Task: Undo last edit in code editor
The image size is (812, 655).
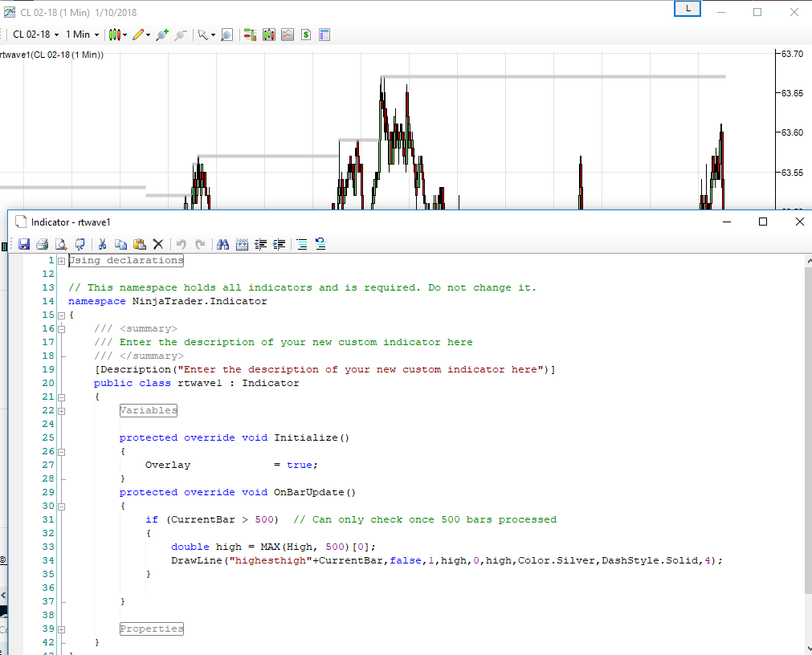Action: 182,244
